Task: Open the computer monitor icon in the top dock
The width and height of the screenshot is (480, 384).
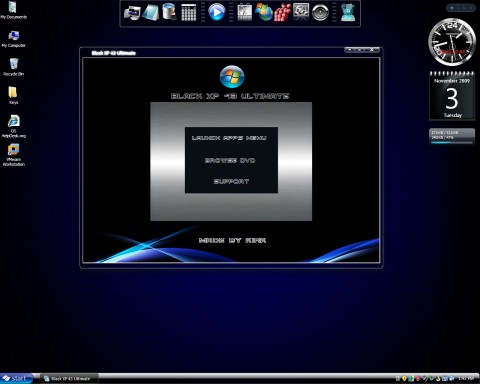Action: [x=132, y=13]
